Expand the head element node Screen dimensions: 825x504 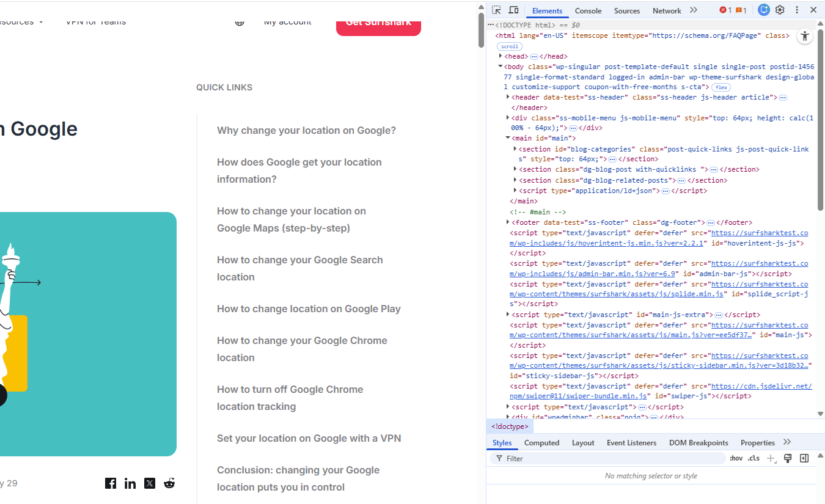point(501,56)
